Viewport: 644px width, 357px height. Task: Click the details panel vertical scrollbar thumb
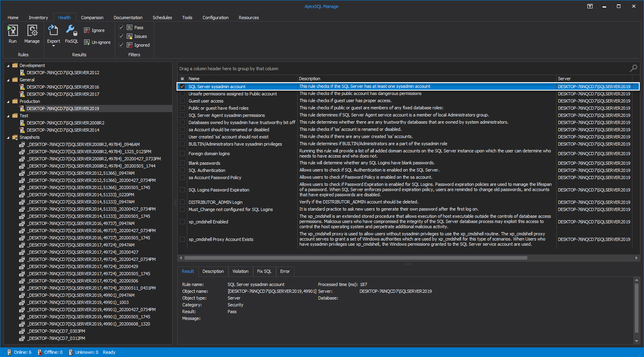[636, 308]
